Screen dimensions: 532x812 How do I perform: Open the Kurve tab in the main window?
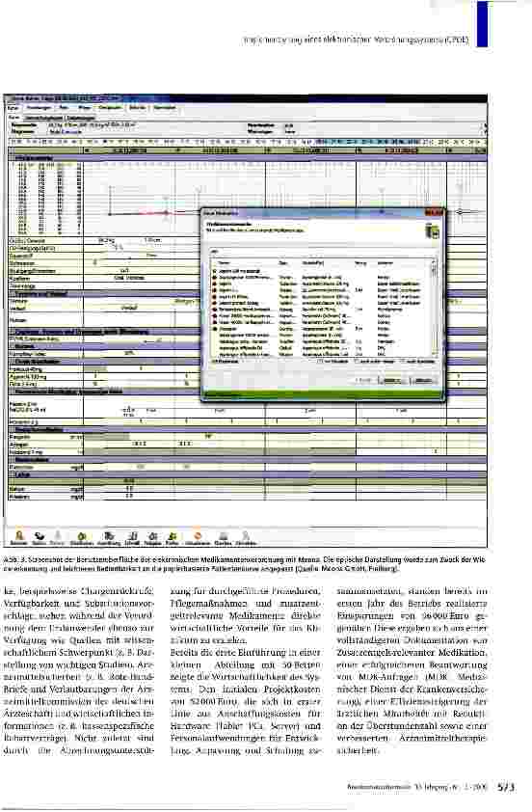[13, 108]
